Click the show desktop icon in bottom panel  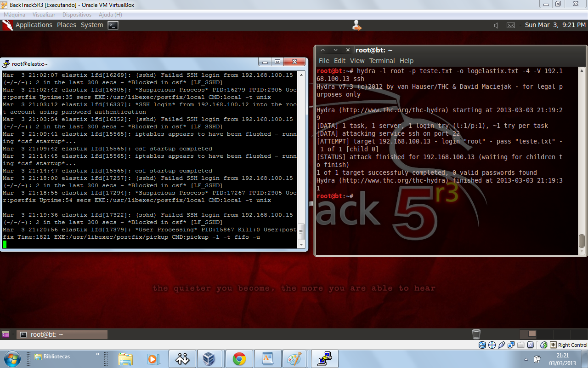6,334
